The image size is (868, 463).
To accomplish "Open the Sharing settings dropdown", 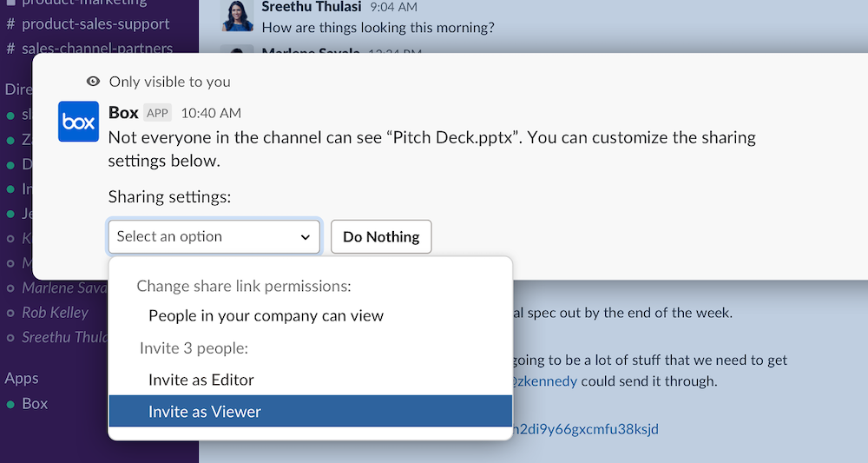I will tap(214, 236).
